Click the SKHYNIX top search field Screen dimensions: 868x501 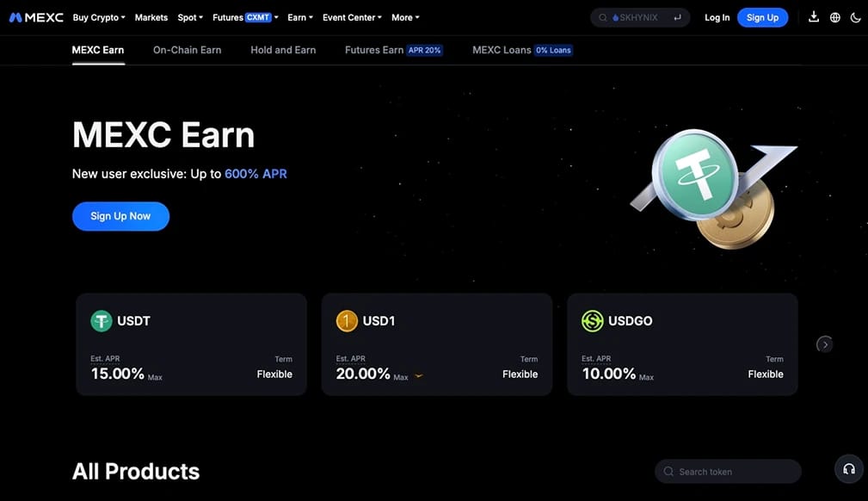[640, 18]
